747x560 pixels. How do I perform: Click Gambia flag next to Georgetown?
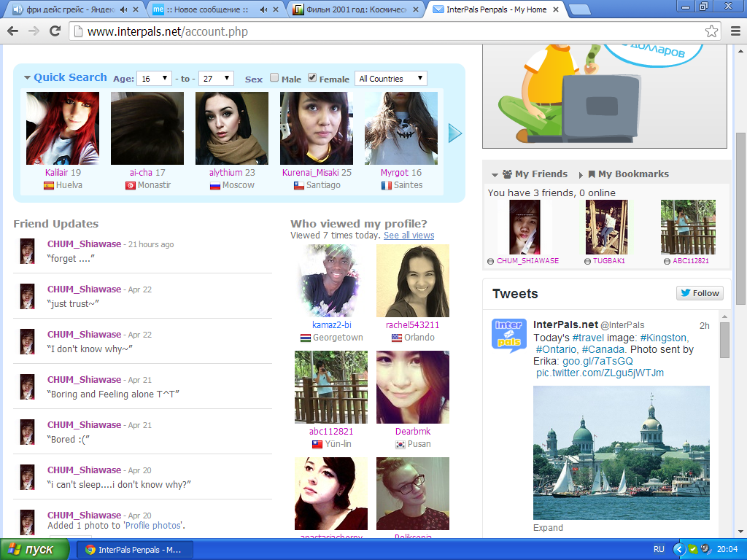point(306,338)
